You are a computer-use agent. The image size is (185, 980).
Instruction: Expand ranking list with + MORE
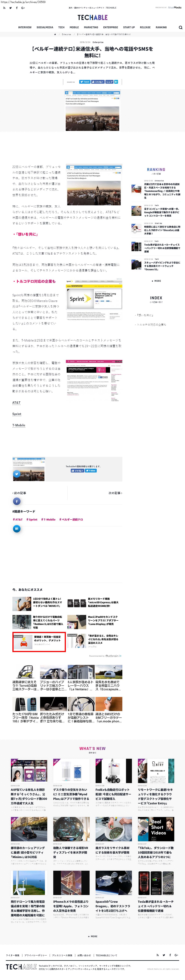point(156,281)
